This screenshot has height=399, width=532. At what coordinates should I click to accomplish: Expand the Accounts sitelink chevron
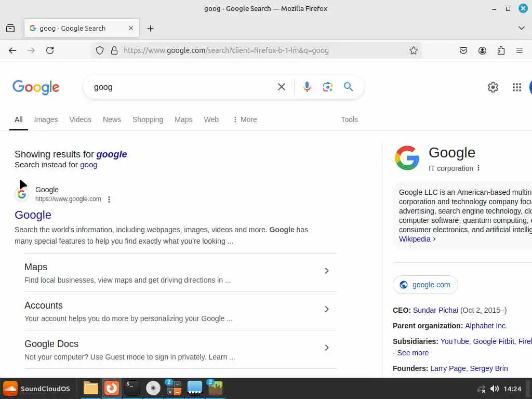click(x=326, y=309)
